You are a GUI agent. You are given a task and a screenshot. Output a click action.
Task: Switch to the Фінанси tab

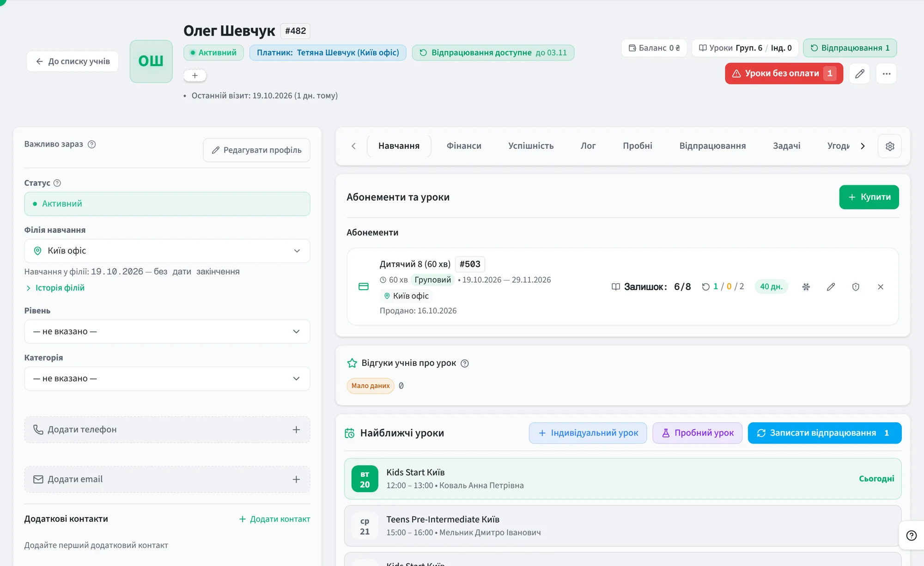pyautogui.click(x=464, y=146)
